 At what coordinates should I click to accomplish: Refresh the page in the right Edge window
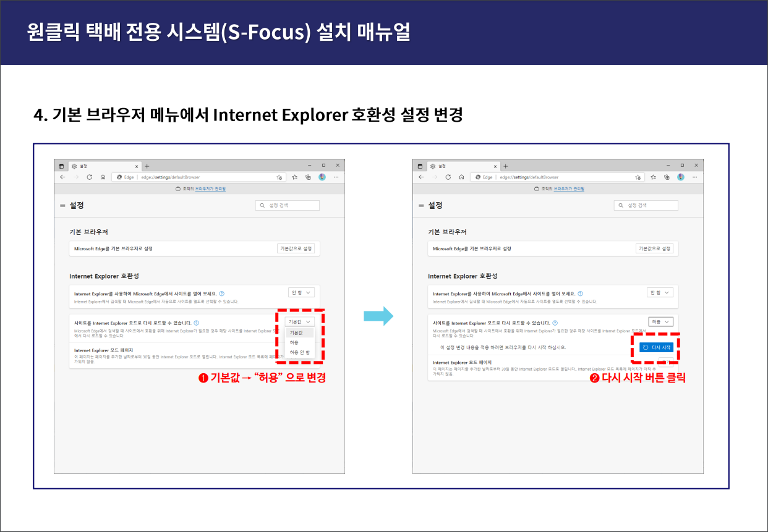coord(448,177)
